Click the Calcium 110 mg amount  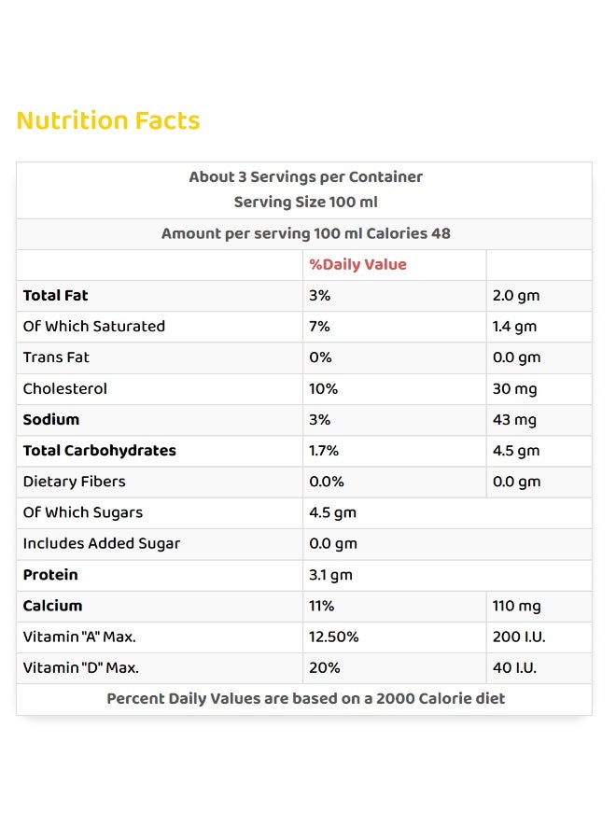tap(516, 606)
